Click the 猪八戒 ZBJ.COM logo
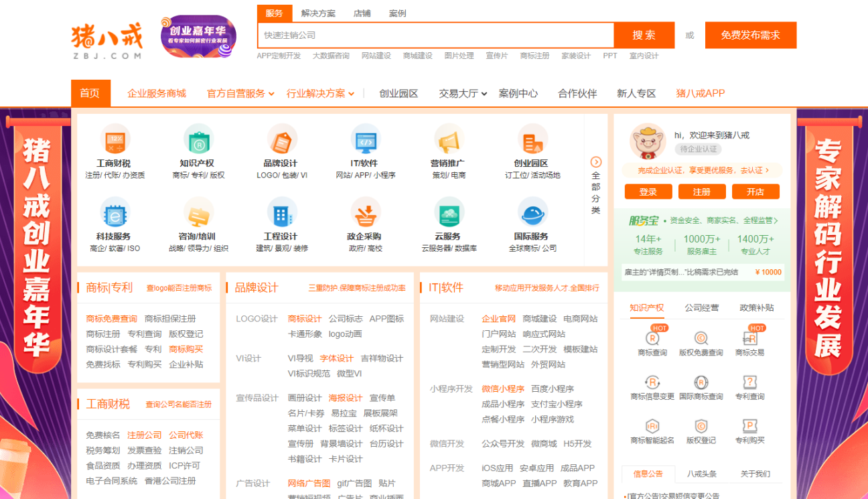This screenshot has width=868, height=499. tap(107, 40)
